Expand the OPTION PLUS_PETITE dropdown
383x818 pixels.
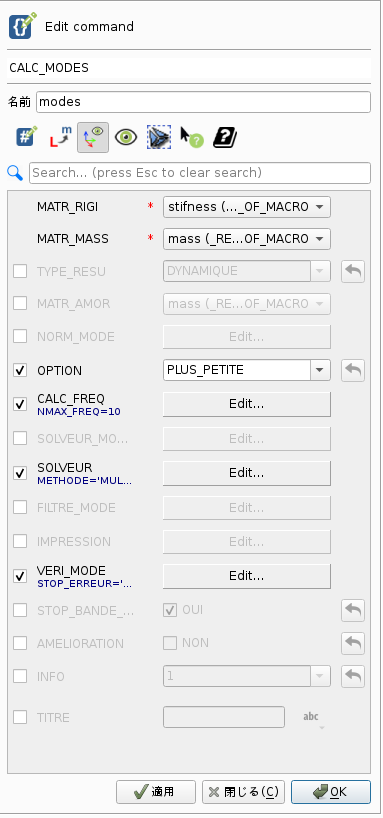click(247, 370)
